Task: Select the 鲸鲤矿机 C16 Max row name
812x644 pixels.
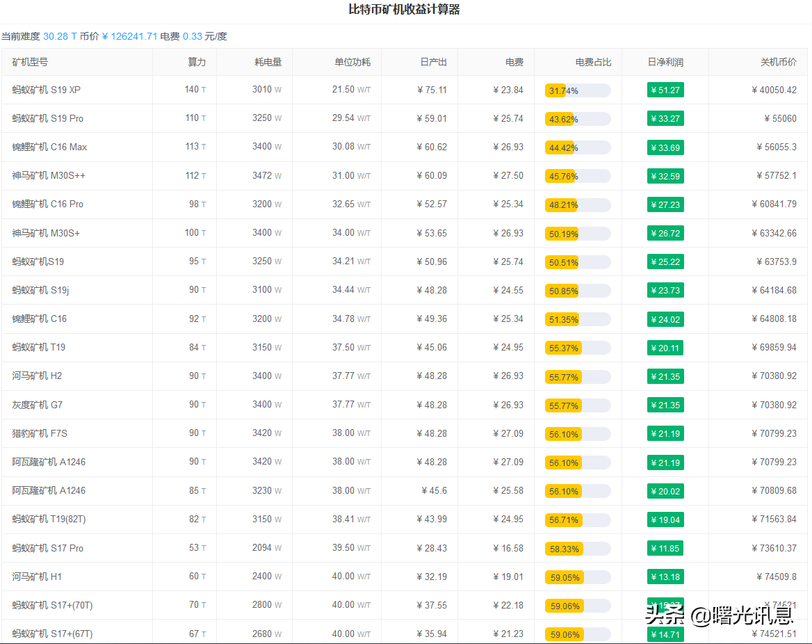Action: tap(49, 147)
